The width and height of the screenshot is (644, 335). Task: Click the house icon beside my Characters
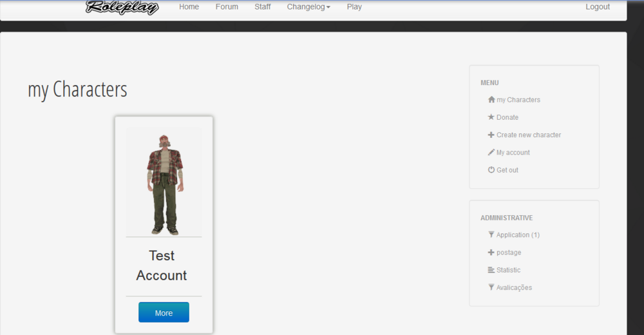coord(491,99)
